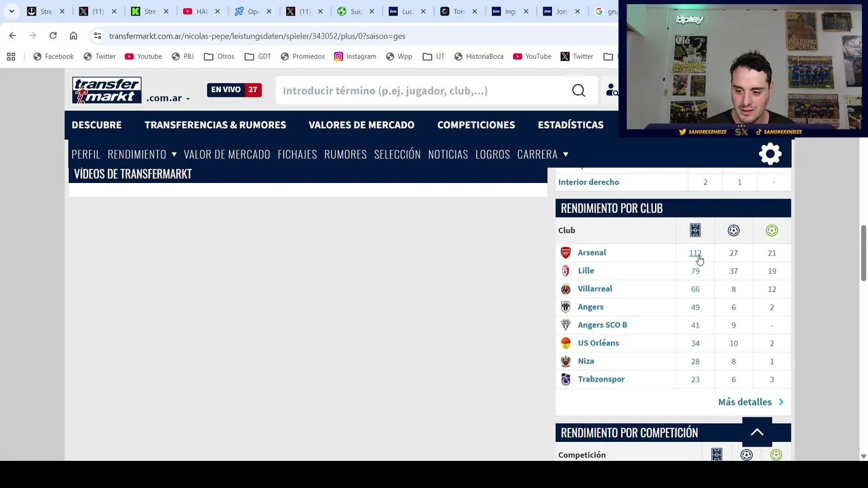868x488 pixels.
Task: Open VALORES DE MERCADO menu
Action: [x=361, y=125]
